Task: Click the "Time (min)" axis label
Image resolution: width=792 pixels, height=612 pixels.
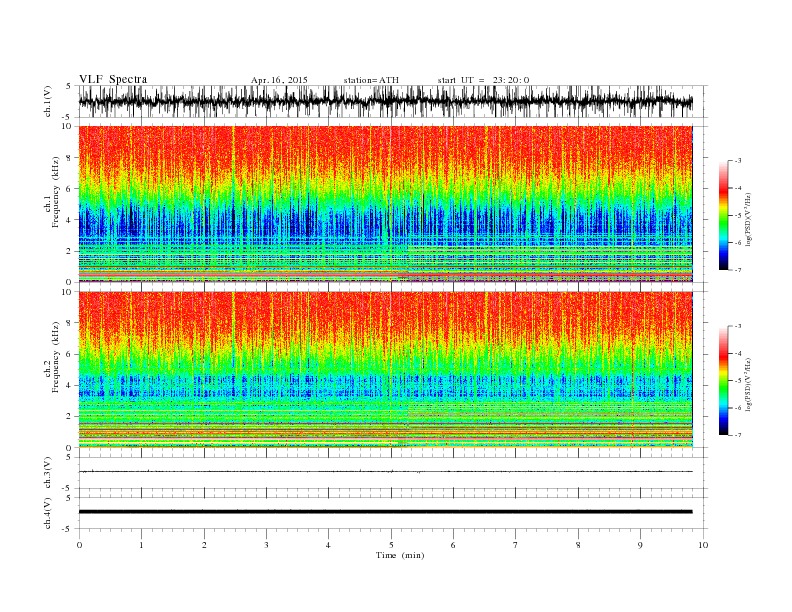Action: (x=400, y=555)
